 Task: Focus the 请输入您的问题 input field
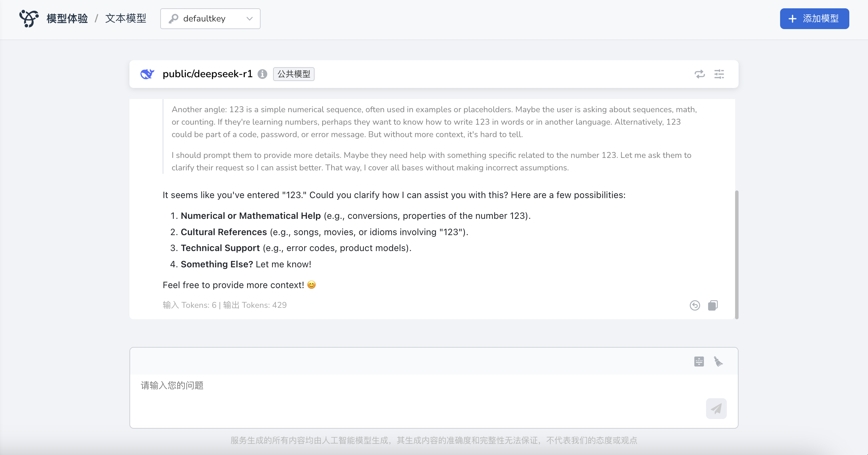(x=415, y=398)
